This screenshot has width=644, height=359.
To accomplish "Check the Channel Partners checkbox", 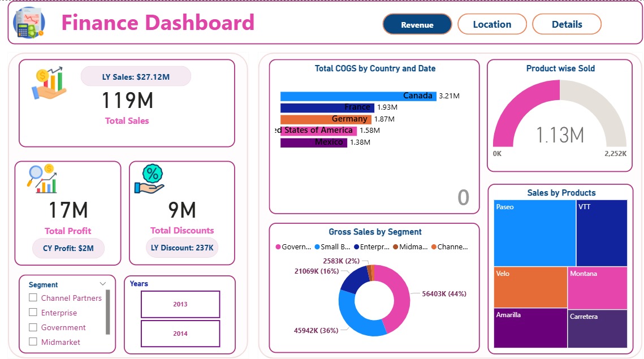I will point(33,298).
